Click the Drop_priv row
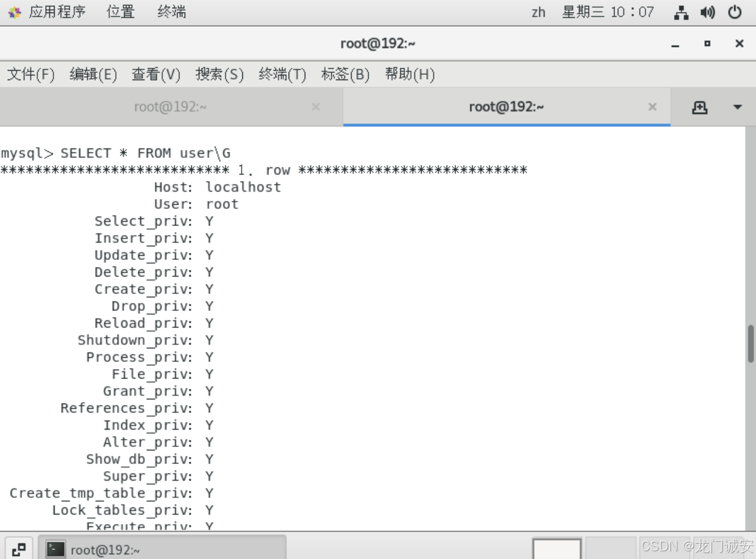This screenshot has height=559, width=756. (163, 306)
